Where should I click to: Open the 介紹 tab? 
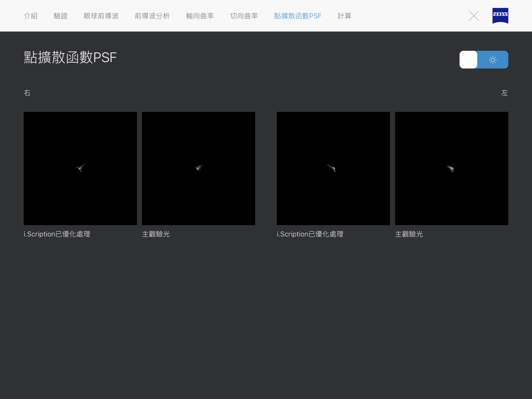[x=31, y=16]
